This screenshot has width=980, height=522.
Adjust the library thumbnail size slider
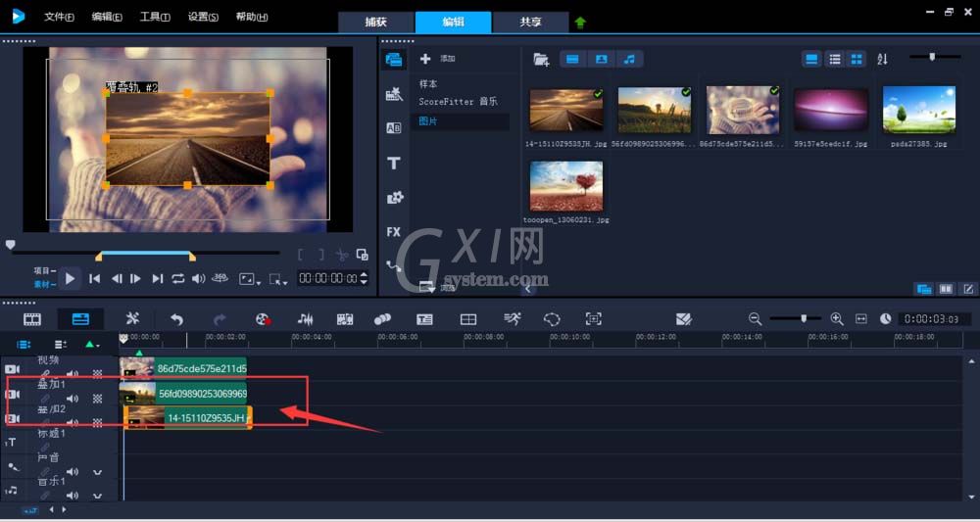(x=934, y=57)
